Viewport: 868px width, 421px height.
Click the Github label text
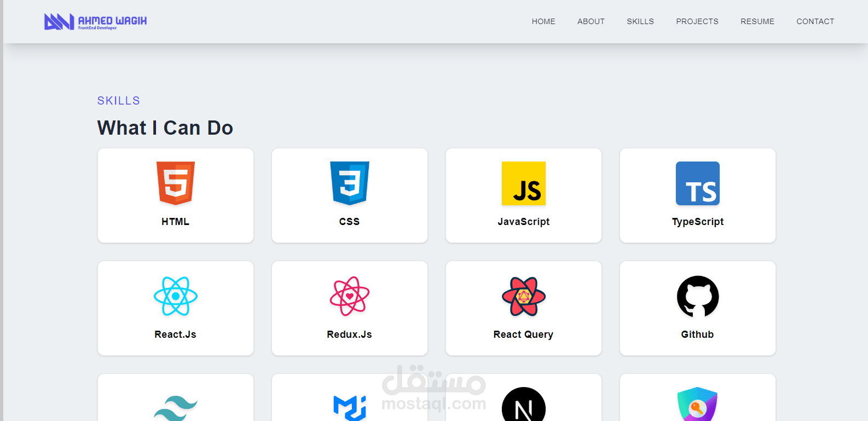click(x=698, y=335)
